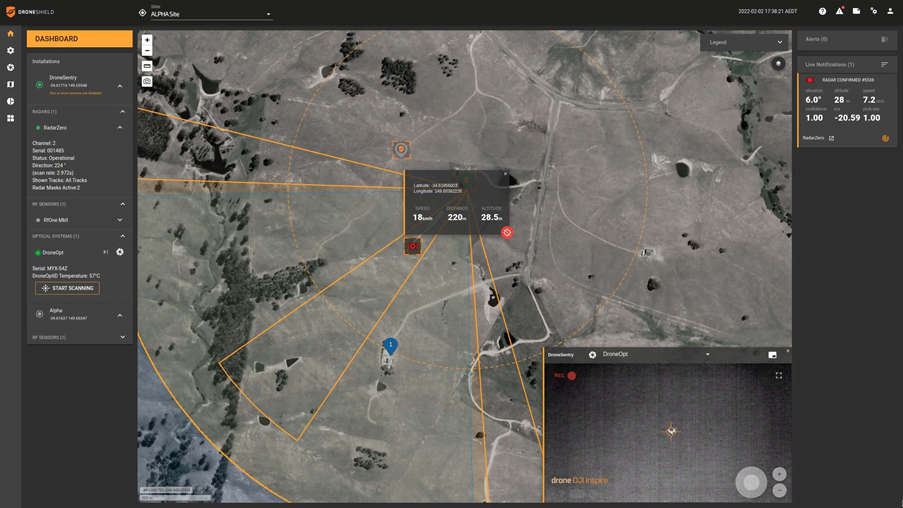Toggle picture-in-picture for the video feed
903x508 pixels.
coord(772,355)
